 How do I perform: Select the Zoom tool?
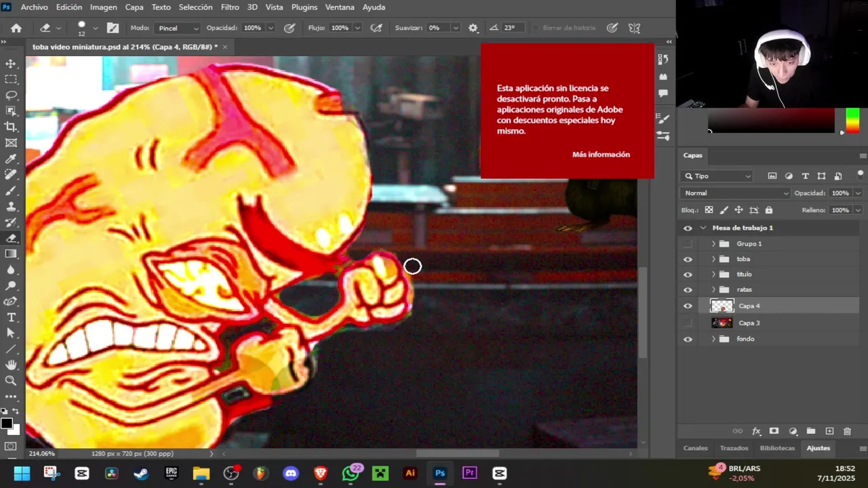pyautogui.click(x=11, y=380)
